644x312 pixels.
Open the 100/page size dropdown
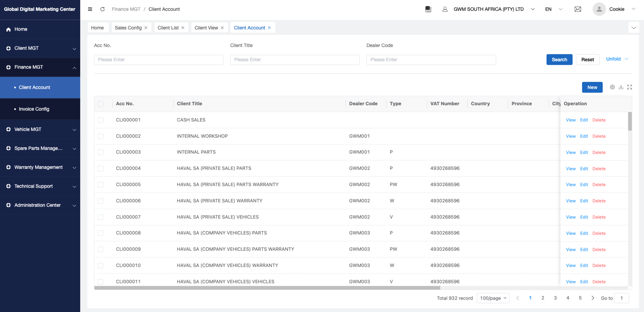point(493,298)
